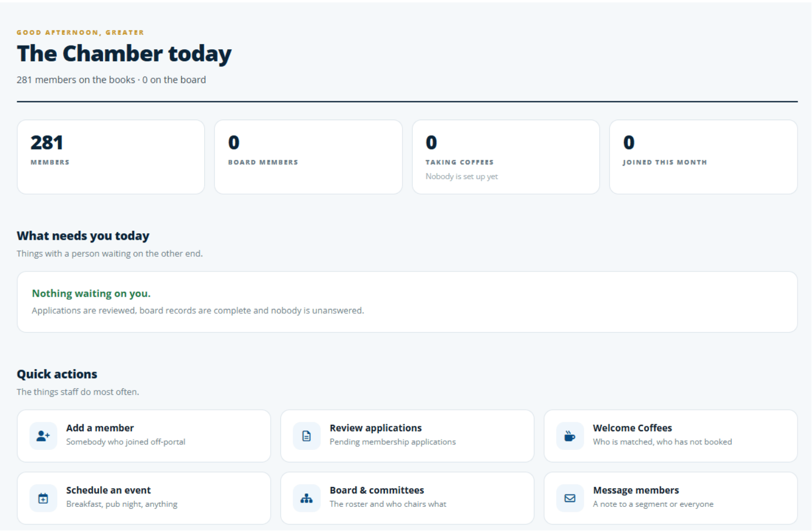
Task: Click "The roster and who chairs what"
Action: [x=388, y=504]
